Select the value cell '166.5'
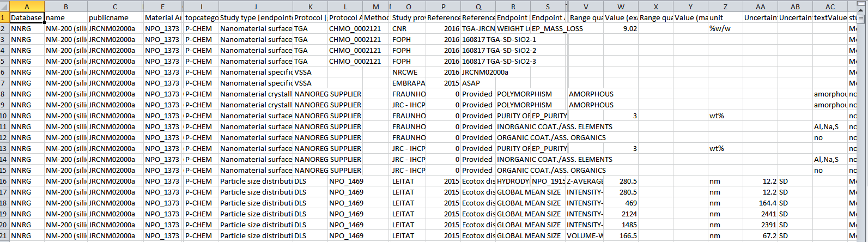The height and width of the screenshot is (242, 868). coord(621,235)
